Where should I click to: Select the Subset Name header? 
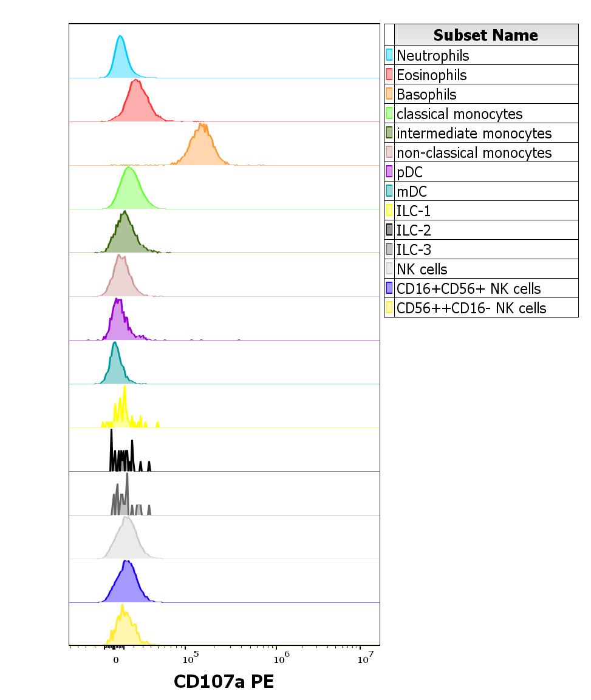pyautogui.click(x=485, y=35)
